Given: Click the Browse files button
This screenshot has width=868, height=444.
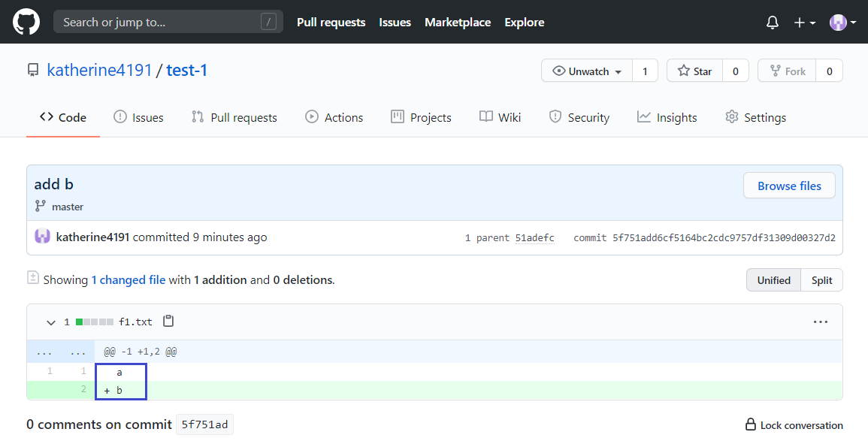Looking at the screenshot, I should point(789,186).
